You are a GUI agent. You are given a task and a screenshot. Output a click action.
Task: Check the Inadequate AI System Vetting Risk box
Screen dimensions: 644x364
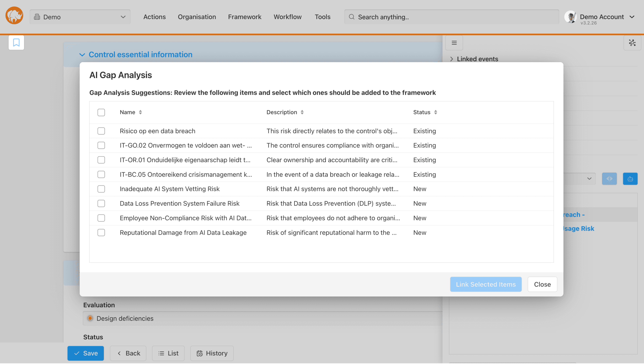[101, 189]
